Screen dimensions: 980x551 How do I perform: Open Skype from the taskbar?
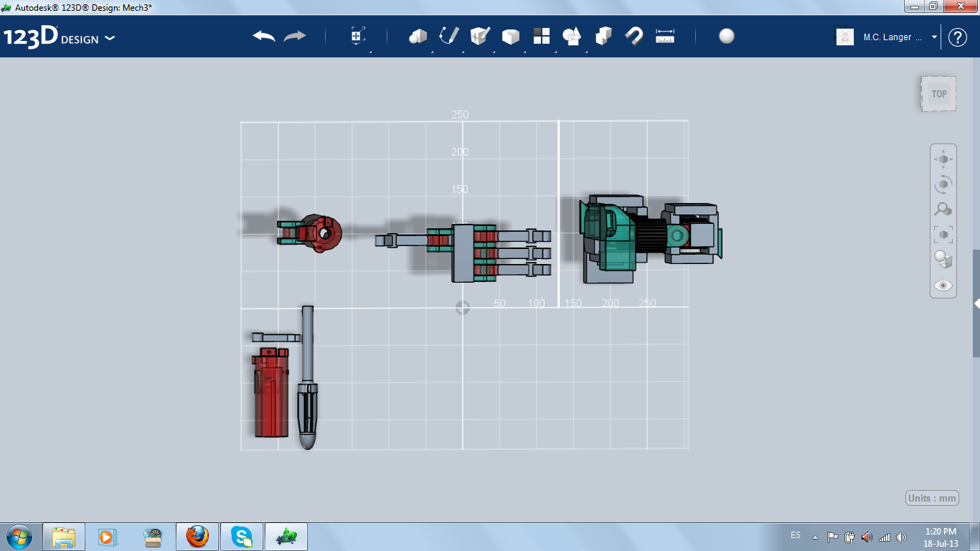click(242, 537)
